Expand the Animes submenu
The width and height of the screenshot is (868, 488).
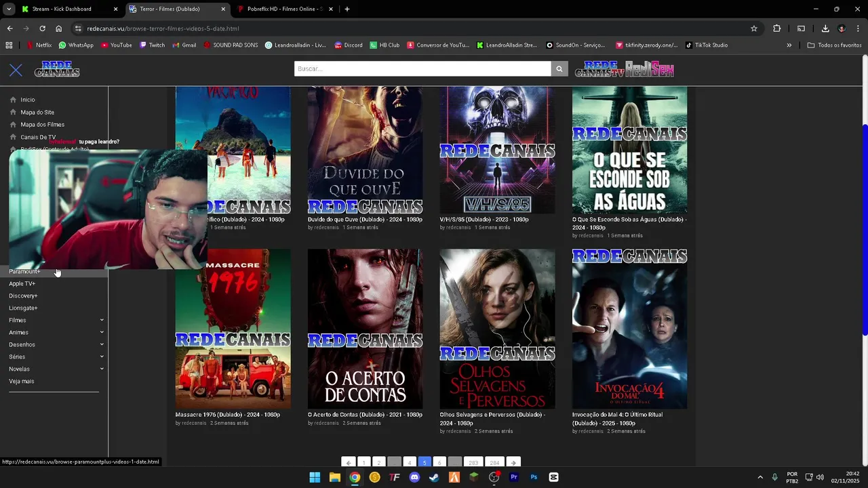(102, 332)
